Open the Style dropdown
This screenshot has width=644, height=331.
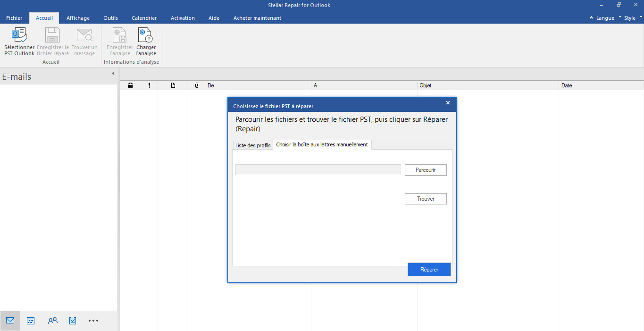(630, 18)
